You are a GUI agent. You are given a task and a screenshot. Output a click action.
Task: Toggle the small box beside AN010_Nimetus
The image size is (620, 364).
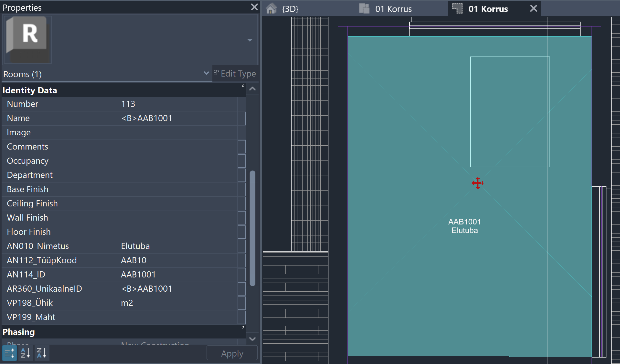[x=241, y=246]
